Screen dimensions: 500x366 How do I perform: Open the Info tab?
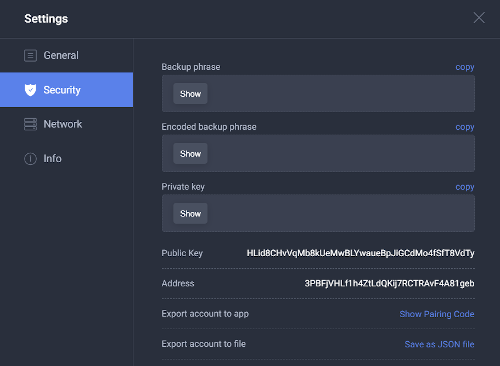(x=67, y=159)
